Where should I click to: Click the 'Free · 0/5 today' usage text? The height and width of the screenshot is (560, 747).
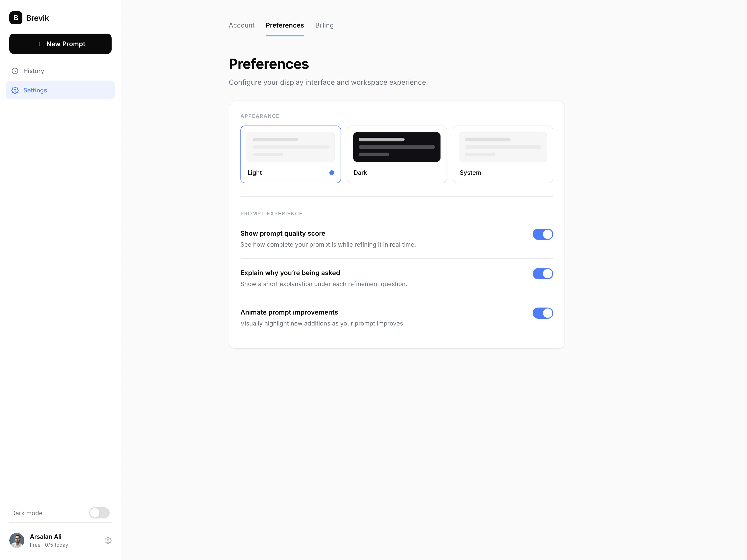click(x=49, y=545)
